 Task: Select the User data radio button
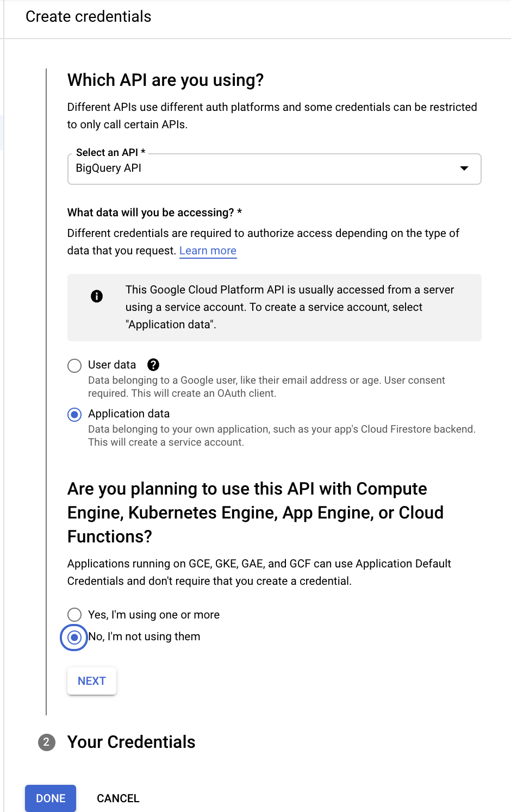point(74,366)
